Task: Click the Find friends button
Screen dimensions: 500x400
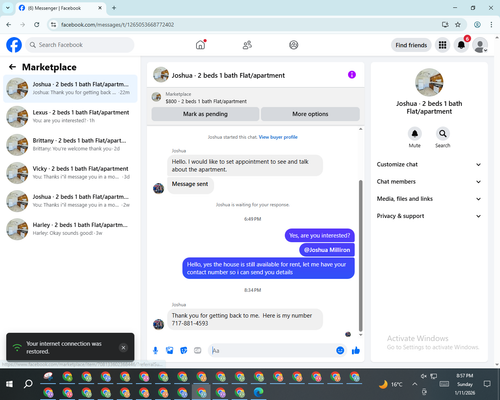Action: 411,45
